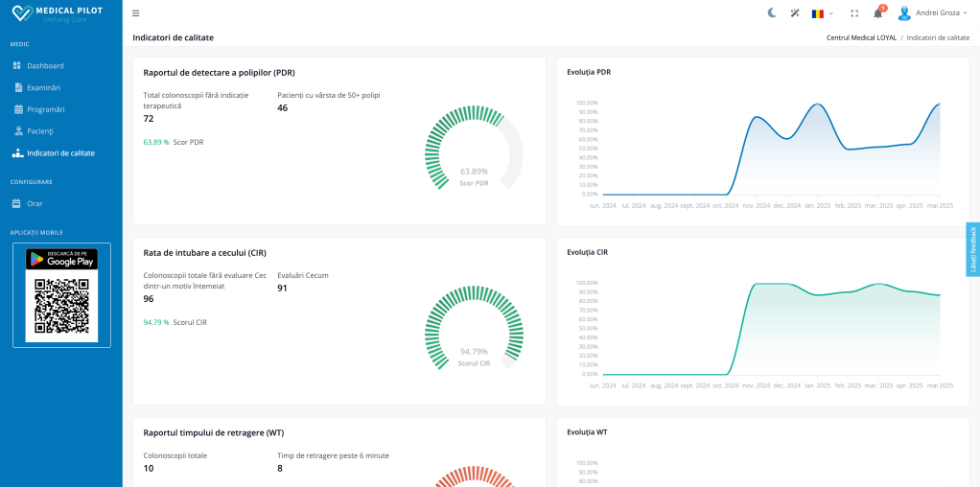Click the PDR score gauge at 63.89%
The height and width of the screenshot is (487, 980).
tap(474, 151)
